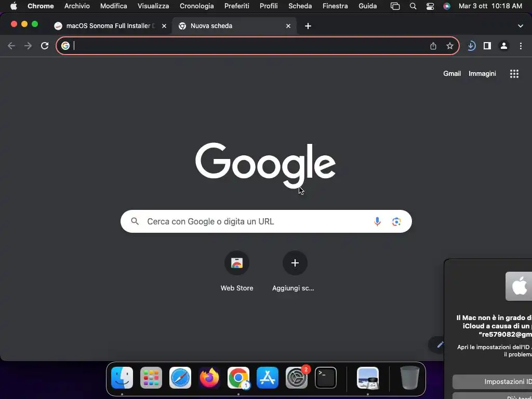Search by image with Google Lens icon
This screenshot has height=399, width=532.
(396, 221)
